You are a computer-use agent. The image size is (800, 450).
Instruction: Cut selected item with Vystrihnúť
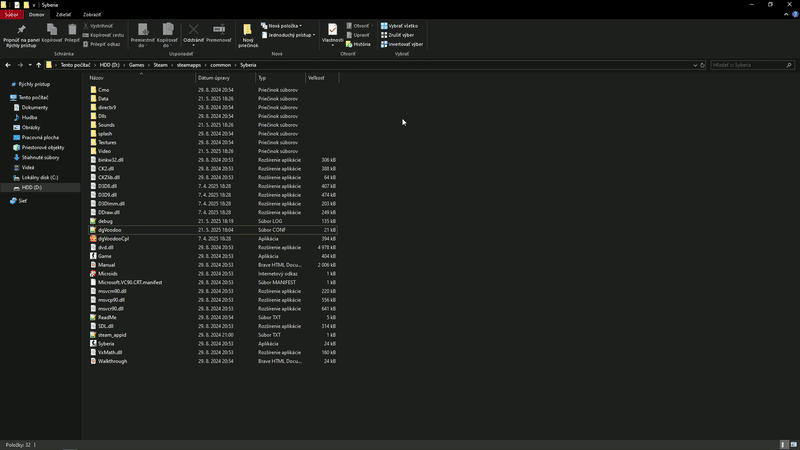[x=97, y=26]
